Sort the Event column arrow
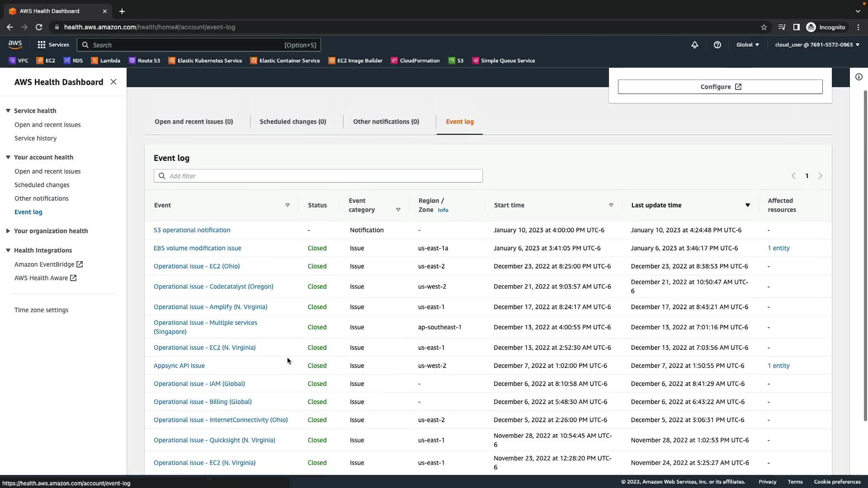 287,205
